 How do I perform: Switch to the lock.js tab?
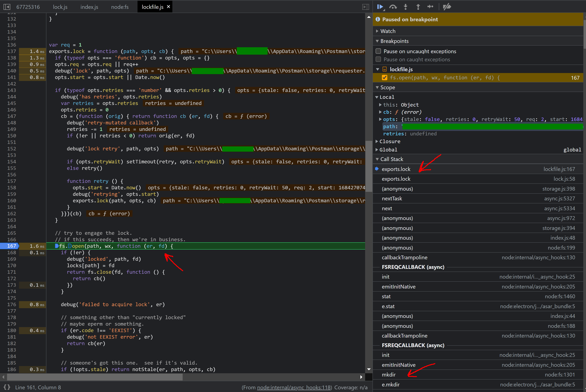[x=60, y=7]
